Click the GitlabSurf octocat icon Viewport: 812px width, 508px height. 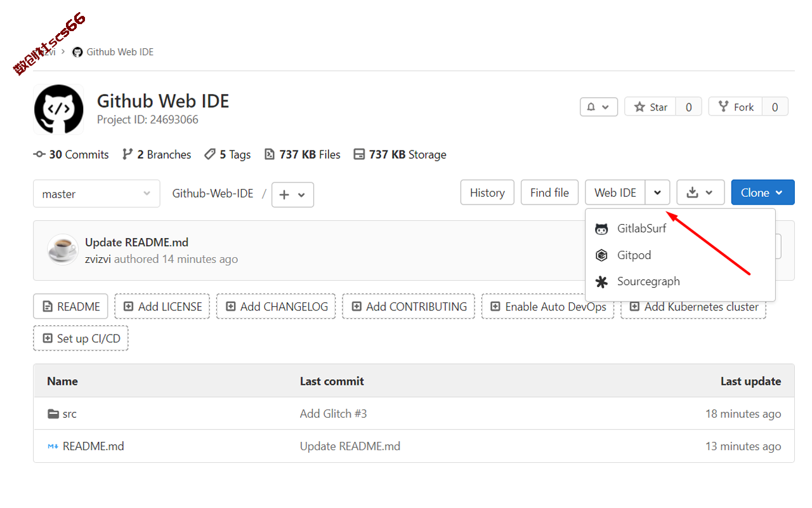pos(601,229)
